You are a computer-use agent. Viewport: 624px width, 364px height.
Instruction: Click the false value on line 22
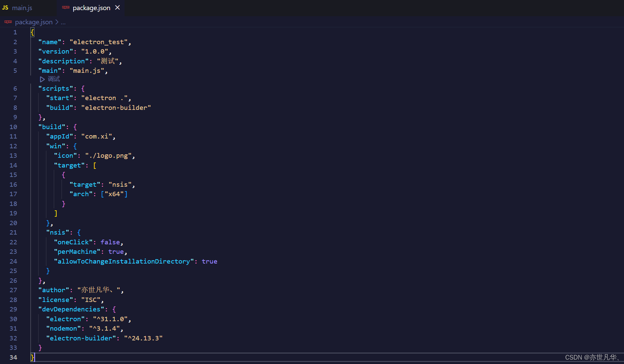[110, 242]
